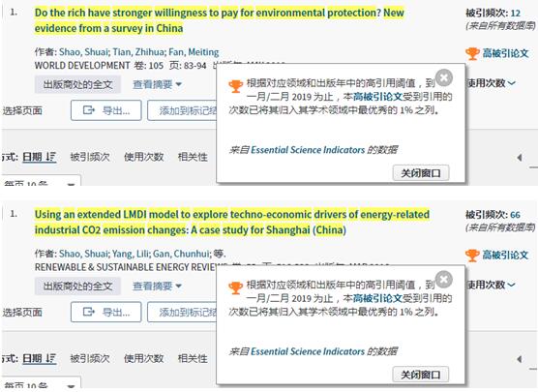538x392 pixels.
Task: Expand 查看摘要 for the LMDI model paper
Action: pyautogui.click(x=157, y=286)
